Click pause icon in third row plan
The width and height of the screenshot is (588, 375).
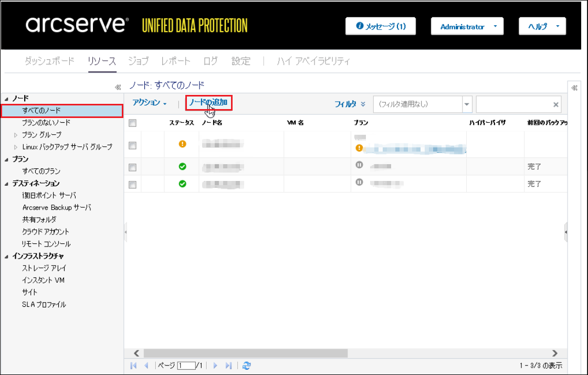click(x=359, y=183)
